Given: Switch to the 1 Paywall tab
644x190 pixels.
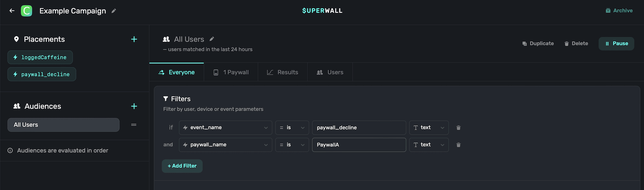Looking at the screenshot, I should coord(231,72).
